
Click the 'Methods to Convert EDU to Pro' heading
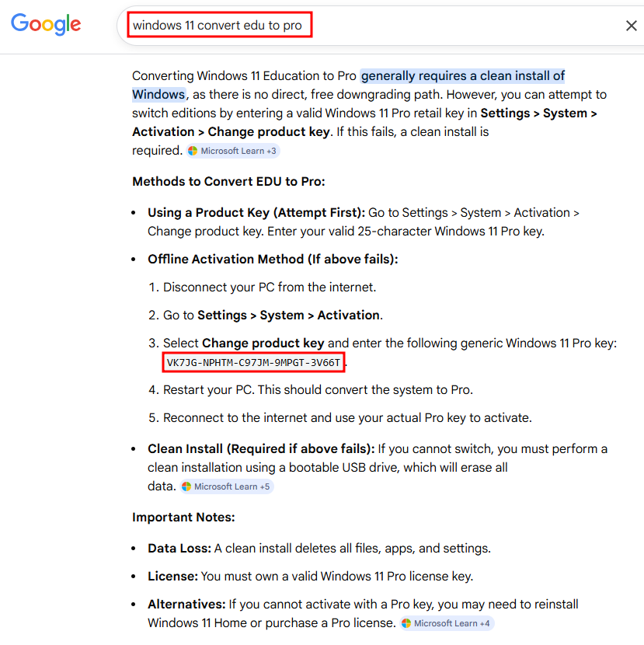click(x=228, y=182)
